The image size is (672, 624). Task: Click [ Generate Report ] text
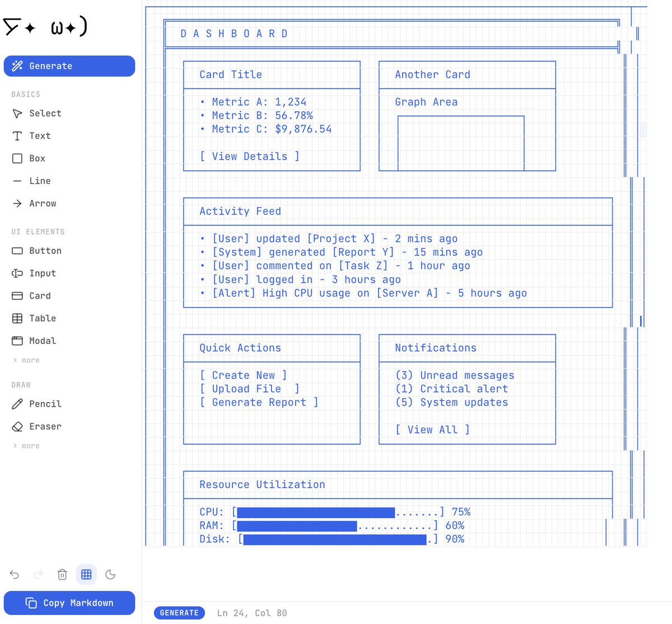tap(259, 402)
